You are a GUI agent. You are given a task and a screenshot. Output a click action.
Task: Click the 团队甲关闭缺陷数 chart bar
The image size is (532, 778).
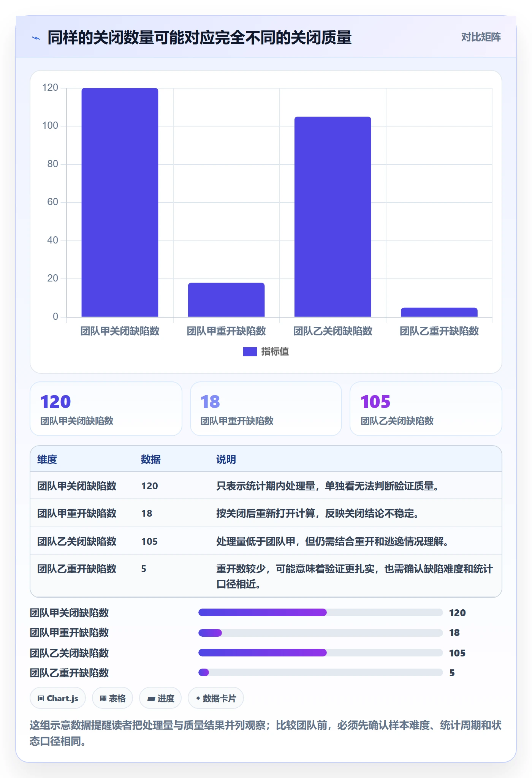120,202
